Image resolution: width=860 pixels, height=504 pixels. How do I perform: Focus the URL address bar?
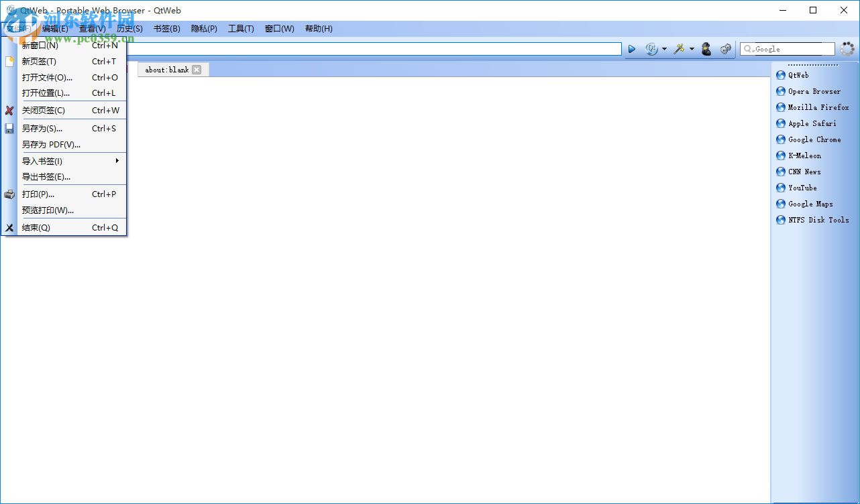(x=373, y=49)
